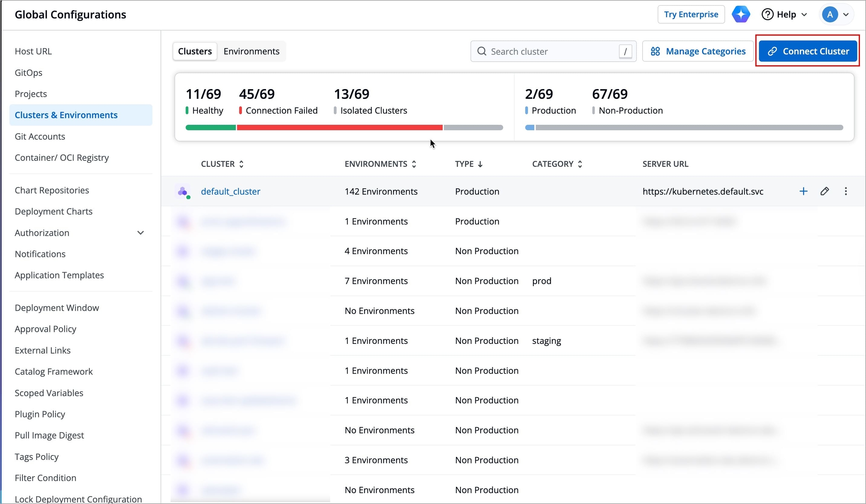Click the Help question mark icon
This screenshot has height=504, width=866.
767,14
